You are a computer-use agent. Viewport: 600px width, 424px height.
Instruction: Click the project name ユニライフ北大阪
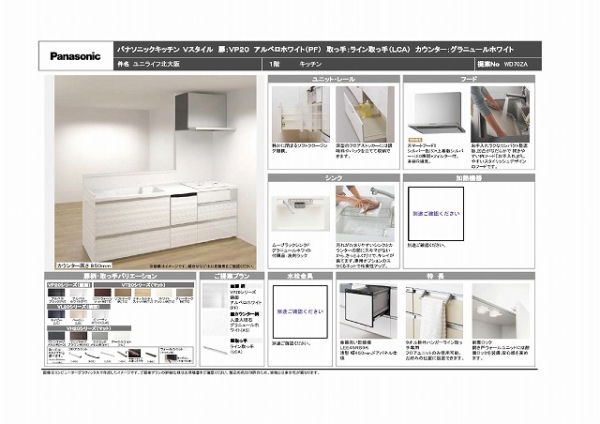pos(156,64)
